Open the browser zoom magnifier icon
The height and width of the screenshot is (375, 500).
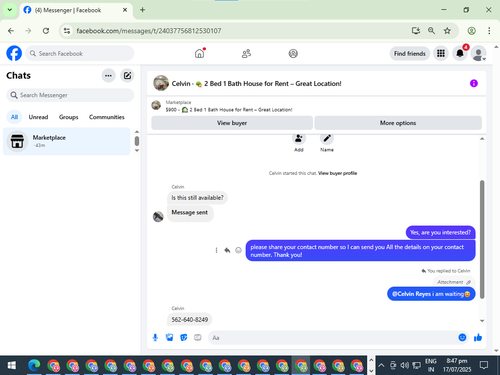click(431, 31)
